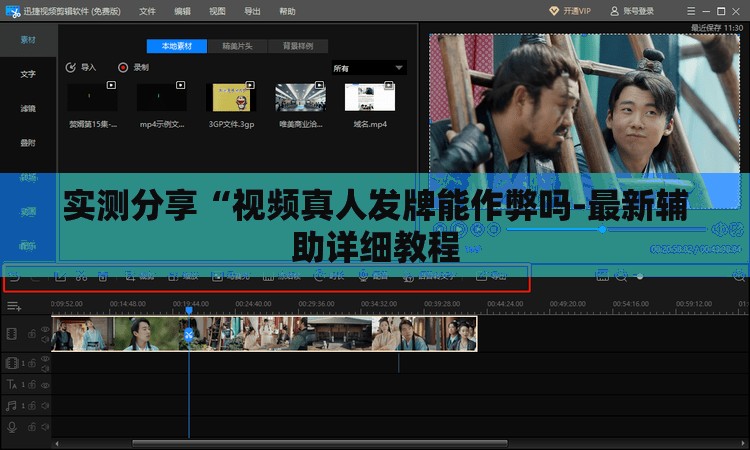750x450 pixels.
Task: Open the hamburger main menu in the title bar
Action: pyautogui.click(x=691, y=11)
